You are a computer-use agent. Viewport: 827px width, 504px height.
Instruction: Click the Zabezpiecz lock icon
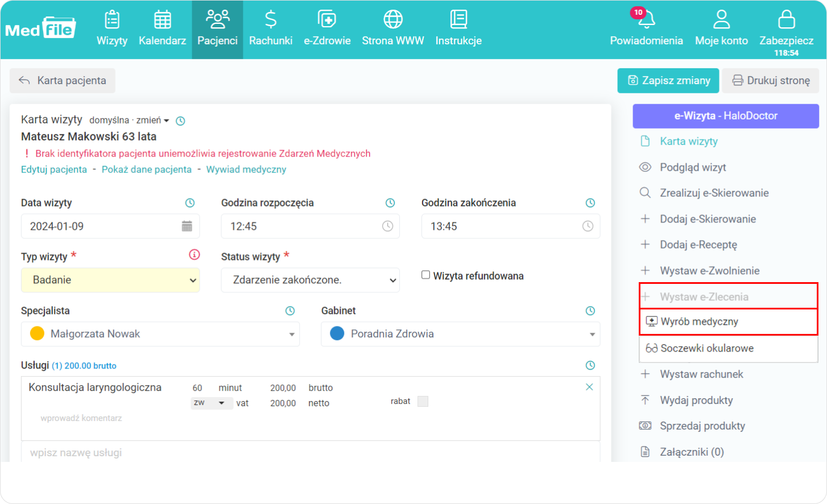(786, 19)
